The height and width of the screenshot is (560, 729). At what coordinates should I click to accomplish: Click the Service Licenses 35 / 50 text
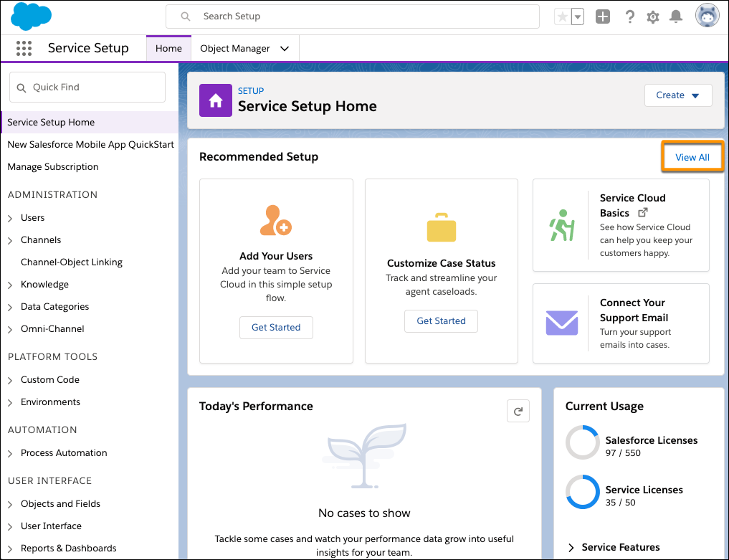click(x=644, y=495)
